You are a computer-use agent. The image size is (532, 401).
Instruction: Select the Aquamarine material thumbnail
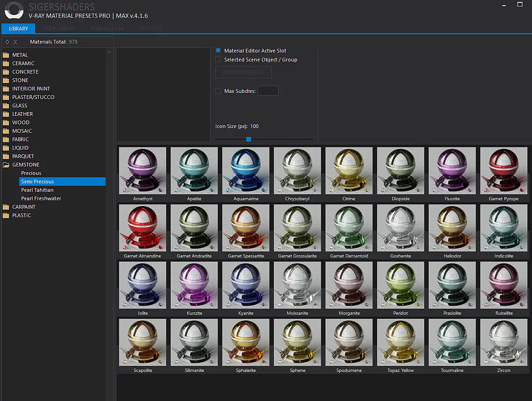click(246, 171)
